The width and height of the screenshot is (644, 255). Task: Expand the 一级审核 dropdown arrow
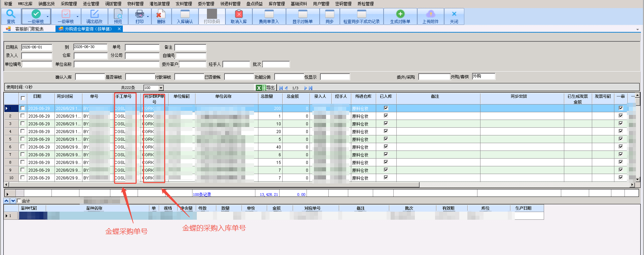[47, 16]
